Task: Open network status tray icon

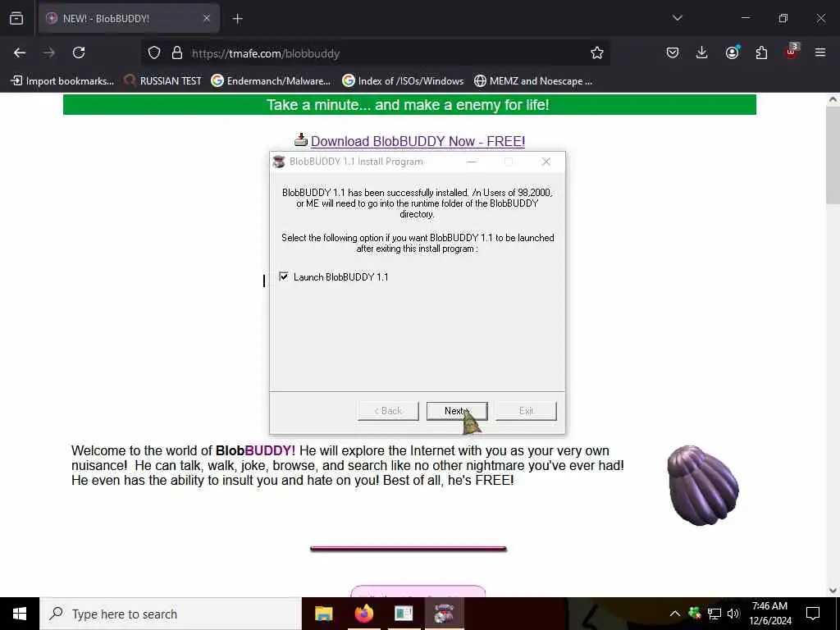Action: 714,614
